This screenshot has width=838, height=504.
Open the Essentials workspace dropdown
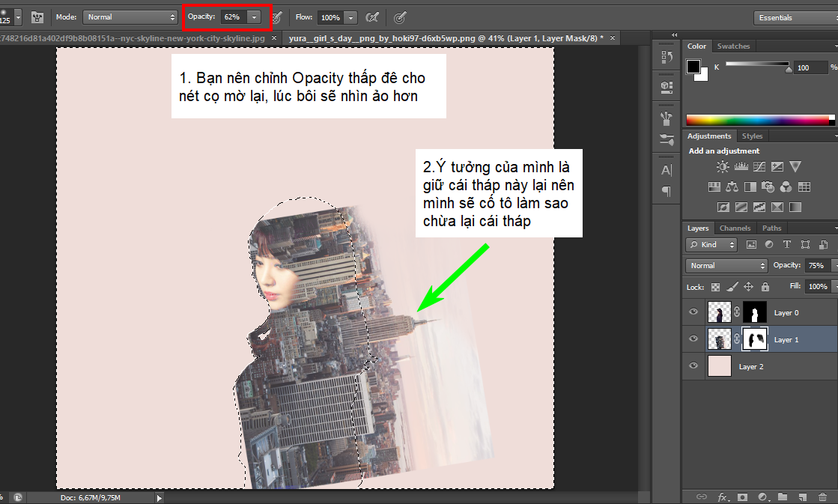point(794,17)
